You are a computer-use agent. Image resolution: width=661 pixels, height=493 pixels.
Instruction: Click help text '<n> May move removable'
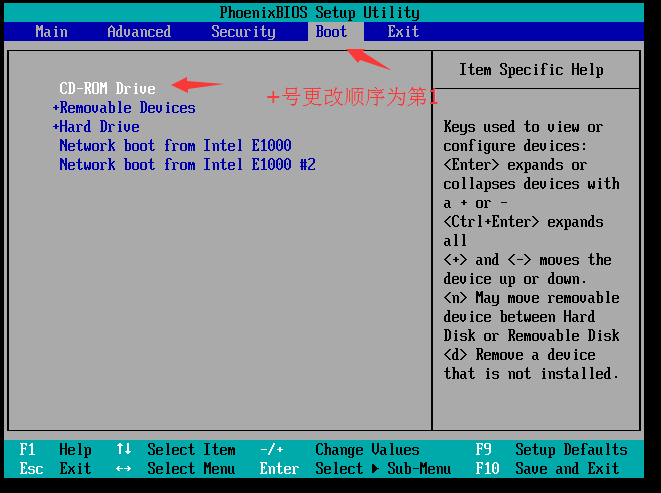pos(531,298)
